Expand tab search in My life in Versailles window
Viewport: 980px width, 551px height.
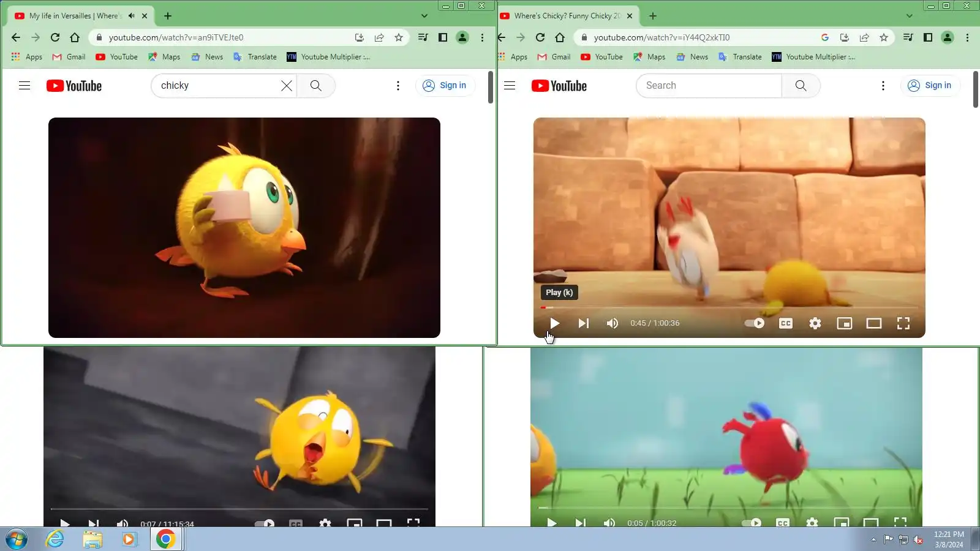point(424,16)
